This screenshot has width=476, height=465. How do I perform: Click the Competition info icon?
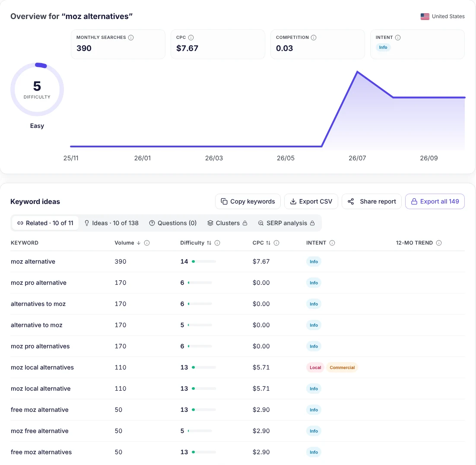tap(314, 37)
